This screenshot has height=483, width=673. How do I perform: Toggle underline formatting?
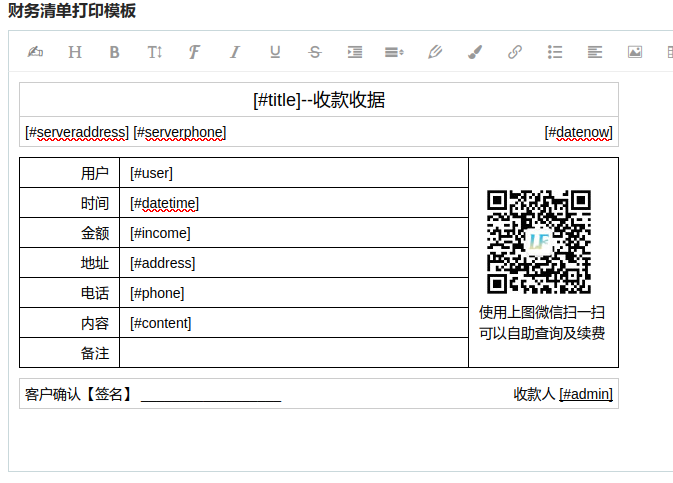click(x=275, y=52)
